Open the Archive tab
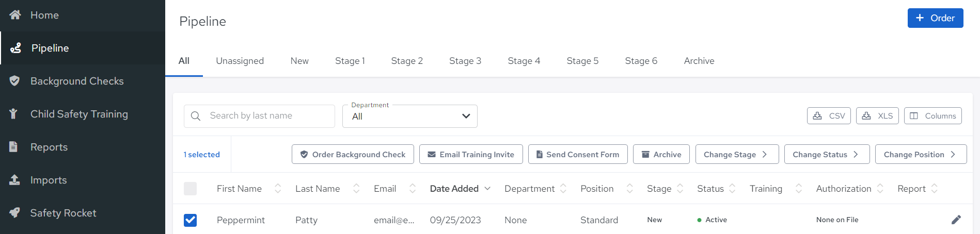 (699, 61)
